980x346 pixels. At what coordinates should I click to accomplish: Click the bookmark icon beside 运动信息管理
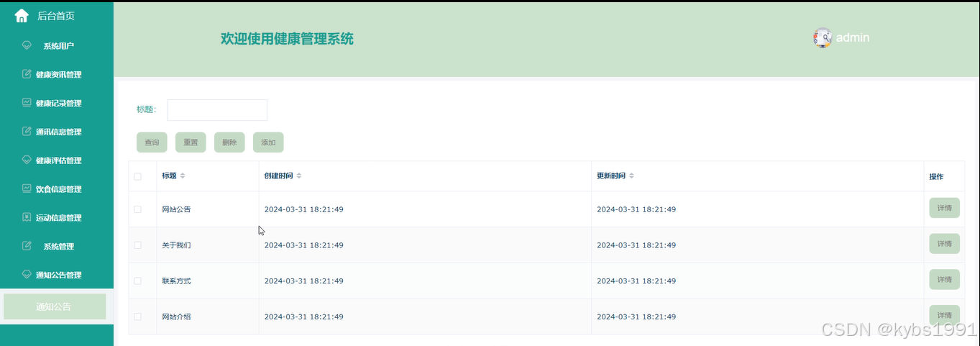click(x=27, y=217)
